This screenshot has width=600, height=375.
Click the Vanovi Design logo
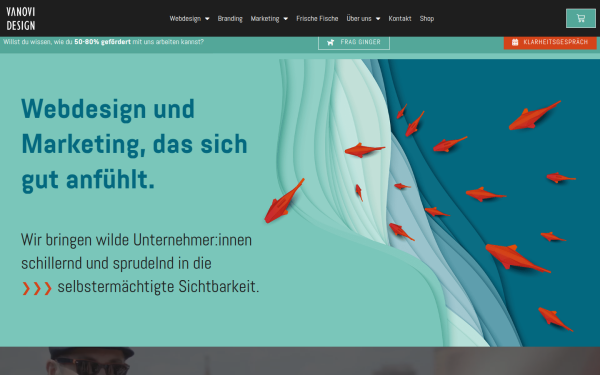pos(21,18)
